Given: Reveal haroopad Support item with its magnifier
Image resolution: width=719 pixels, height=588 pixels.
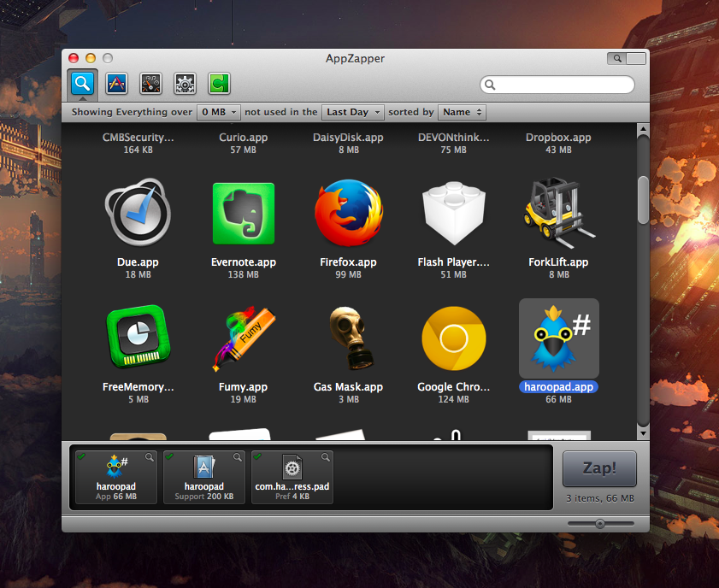Looking at the screenshot, I should coord(238,457).
